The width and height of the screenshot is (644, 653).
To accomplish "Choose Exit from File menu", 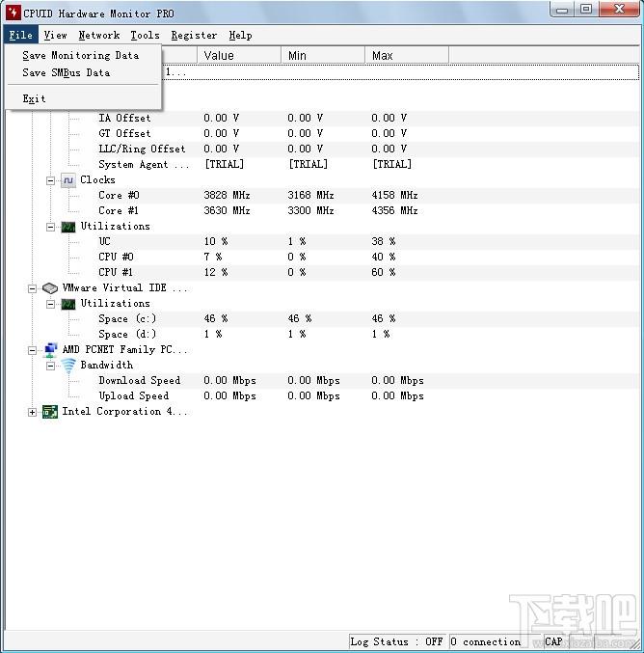I will pyautogui.click(x=83, y=98).
